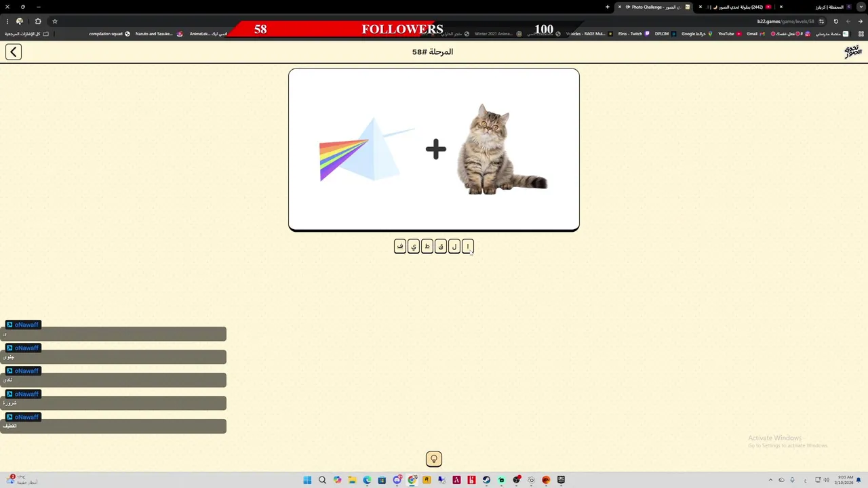Expand the all bookmarks folder كل الإشارات المرجعية
The image size is (868, 488).
pos(26,34)
